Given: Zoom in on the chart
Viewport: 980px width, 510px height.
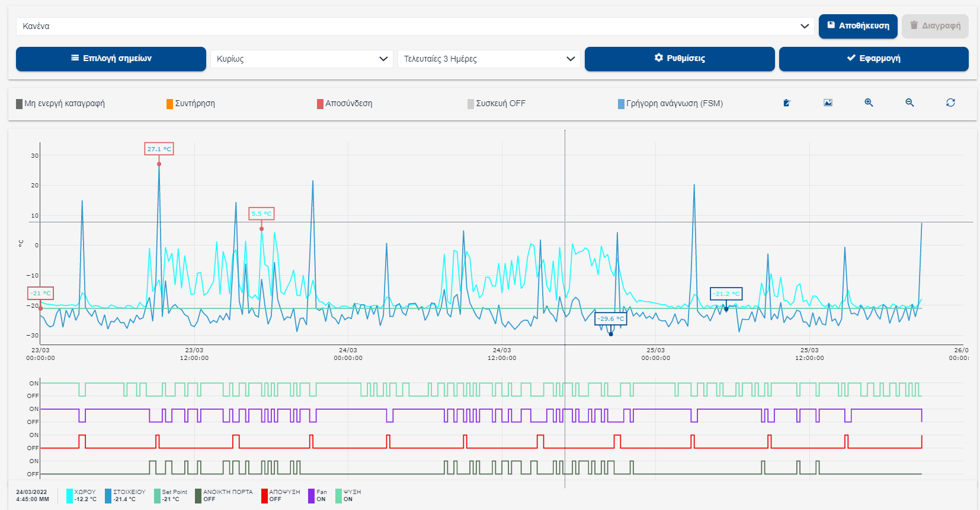Looking at the screenshot, I should (869, 103).
